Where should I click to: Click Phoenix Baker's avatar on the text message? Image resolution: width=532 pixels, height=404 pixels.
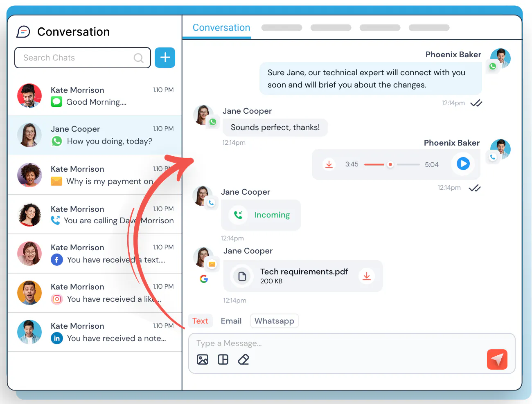[500, 58]
